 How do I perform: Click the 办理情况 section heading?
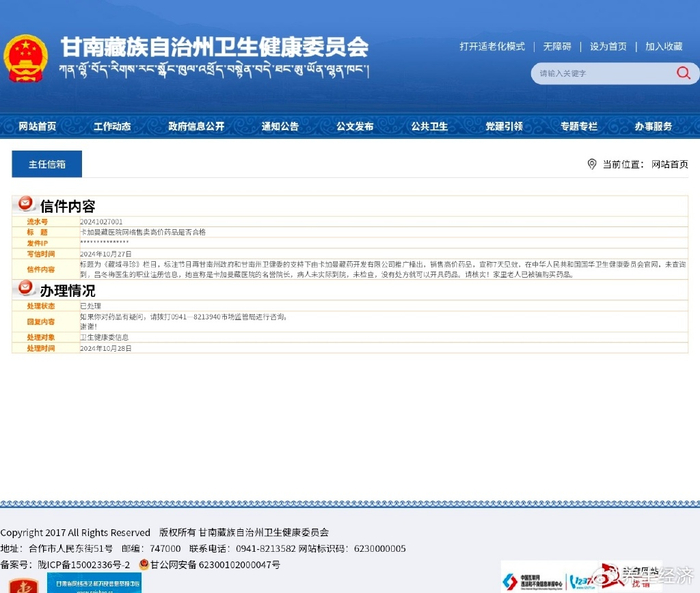click(x=67, y=291)
